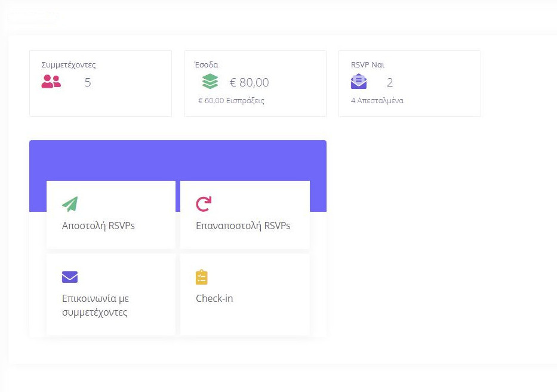Image resolution: width=557 pixels, height=392 pixels.
Task: Click the pink participants people icon
Action: pos(51,81)
